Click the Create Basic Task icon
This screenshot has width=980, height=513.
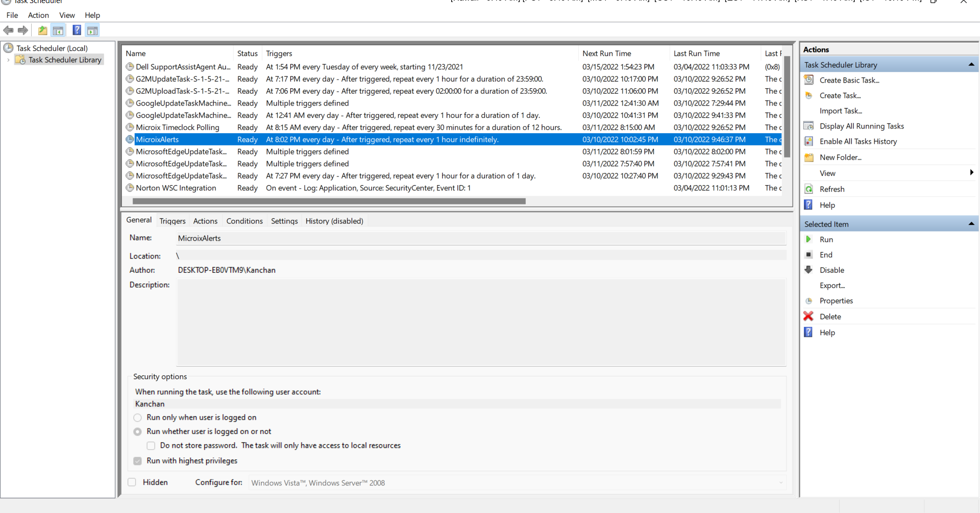click(809, 80)
